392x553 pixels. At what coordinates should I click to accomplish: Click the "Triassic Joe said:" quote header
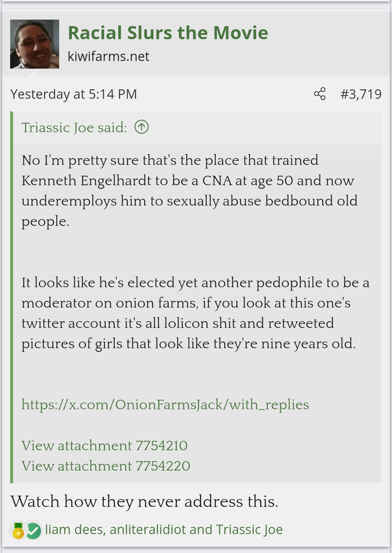74,127
